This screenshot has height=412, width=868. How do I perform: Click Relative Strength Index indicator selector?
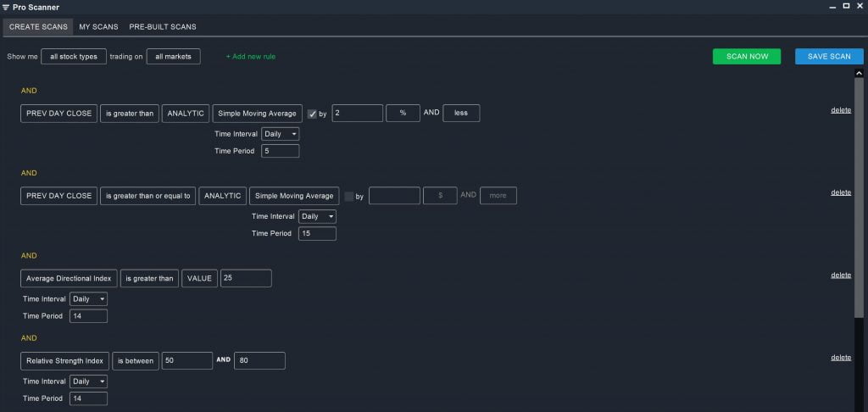pos(64,361)
